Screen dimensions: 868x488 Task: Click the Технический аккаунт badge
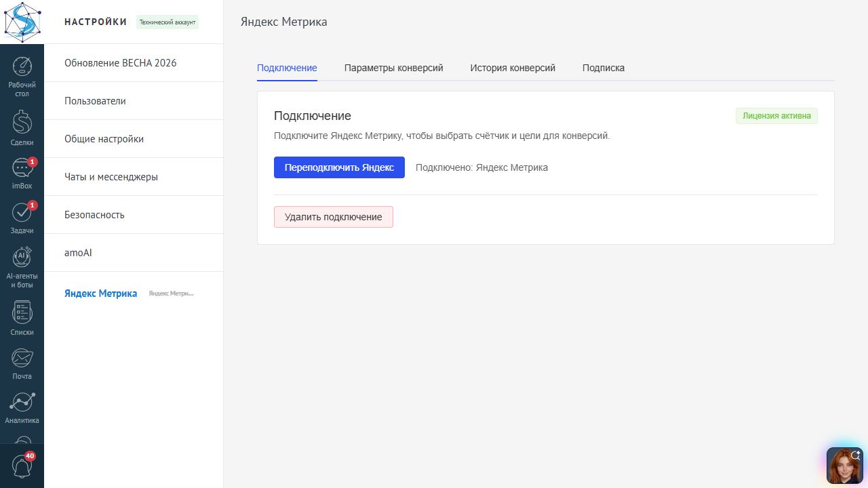pos(167,22)
